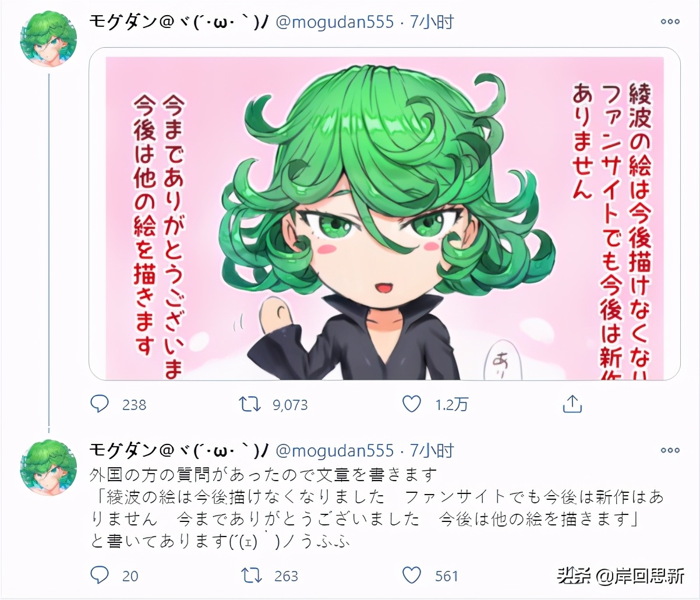Viewport: 700px width, 600px height.
Task: Open more options menu on first tweet
Action: (x=670, y=22)
